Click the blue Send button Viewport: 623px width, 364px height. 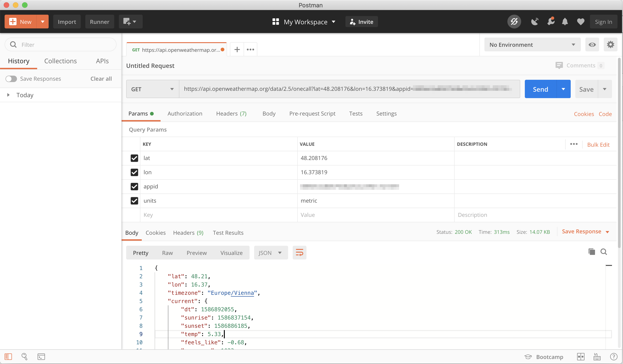pyautogui.click(x=540, y=89)
